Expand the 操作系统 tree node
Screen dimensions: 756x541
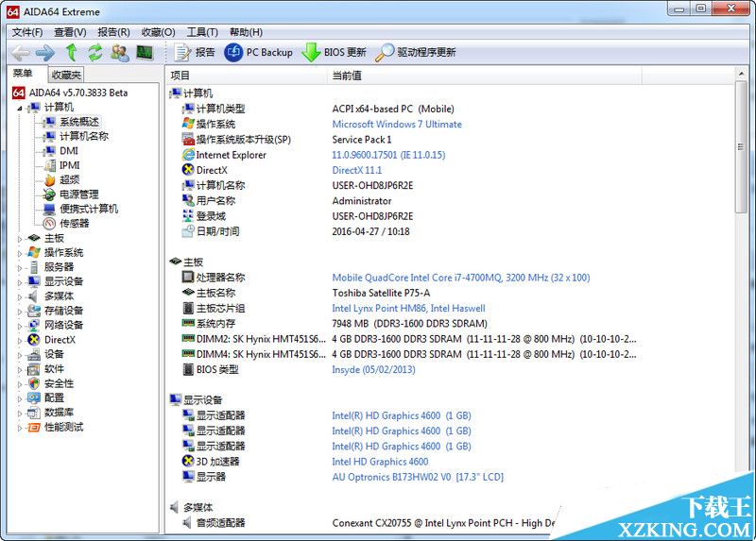click(x=20, y=253)
